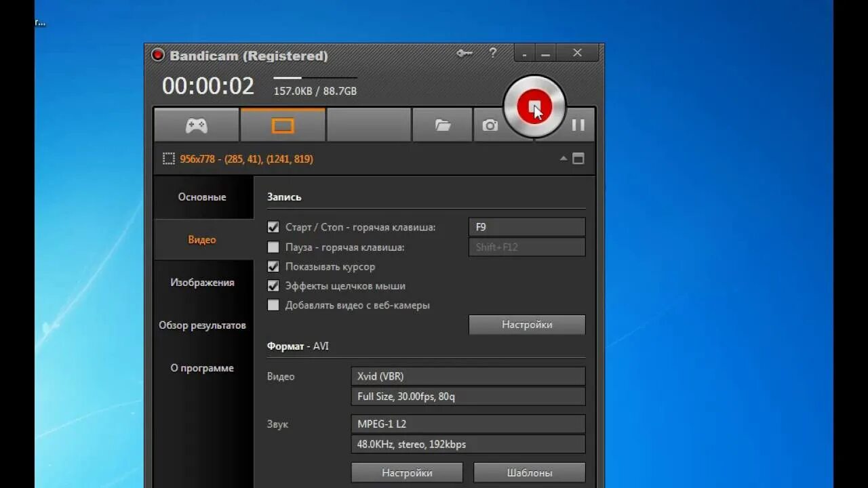Stop recording with the red record button
The height and width of the screenshot is (488, 868).
535,106
